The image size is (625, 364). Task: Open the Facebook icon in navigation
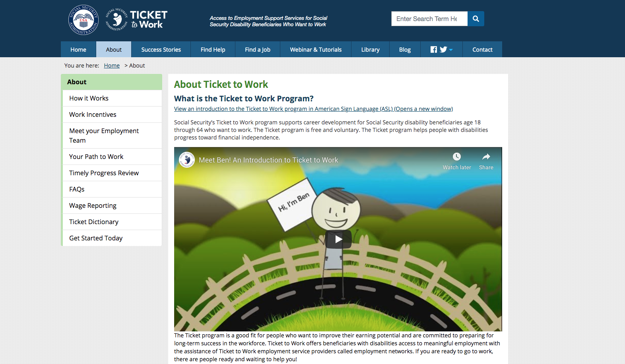pos(434,50)
